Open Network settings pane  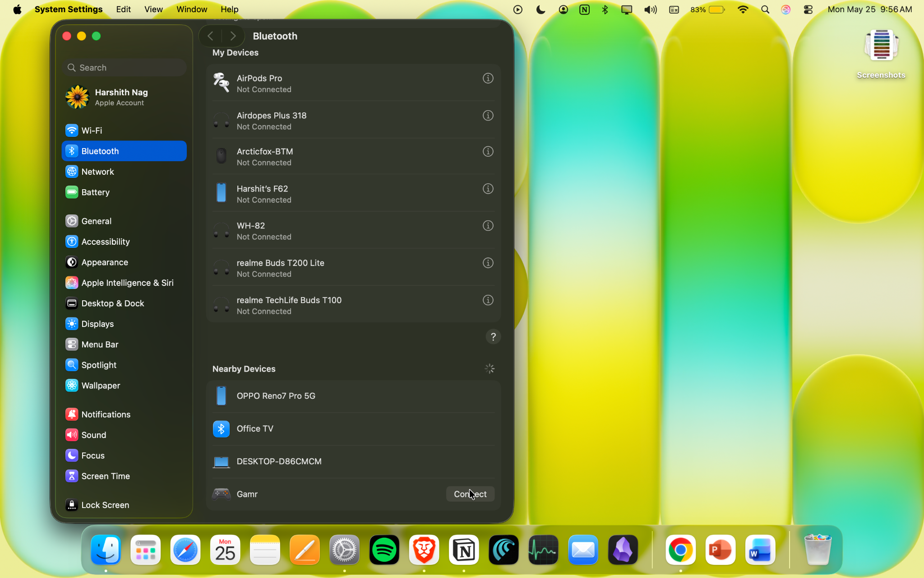click(124, 172)
